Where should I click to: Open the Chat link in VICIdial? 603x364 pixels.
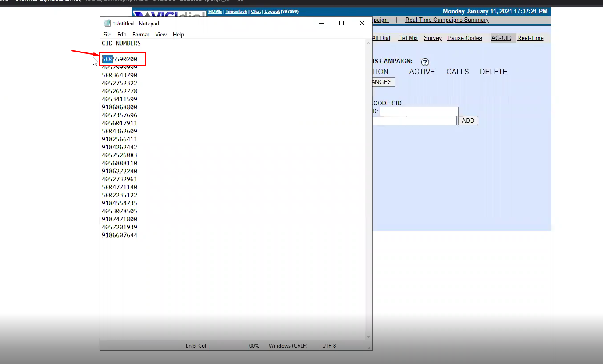point(256,12)
